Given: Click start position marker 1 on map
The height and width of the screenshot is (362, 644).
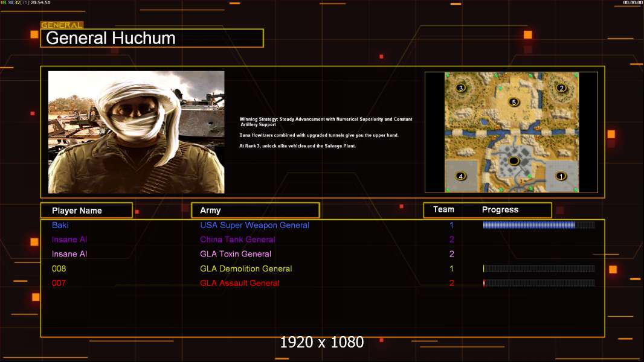Looking at the screenshot, I should click(561, 176).
